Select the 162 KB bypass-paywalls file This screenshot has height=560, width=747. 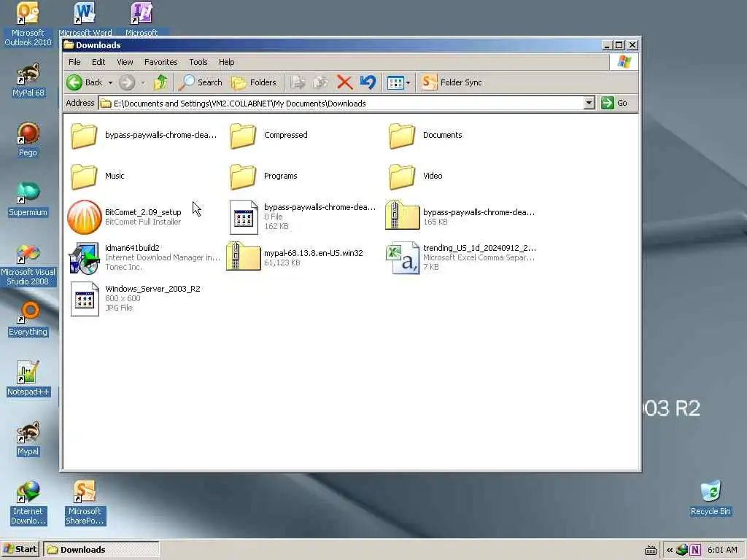302,217
